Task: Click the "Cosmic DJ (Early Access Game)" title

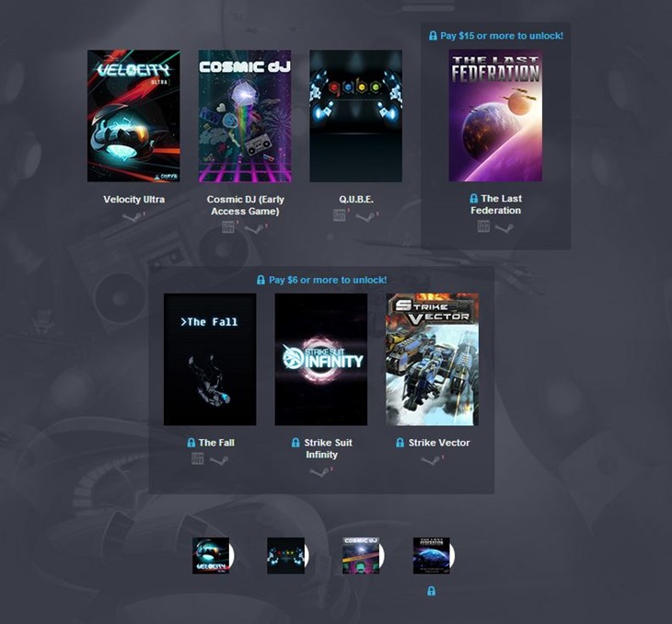Action: [x=245, y=205]
